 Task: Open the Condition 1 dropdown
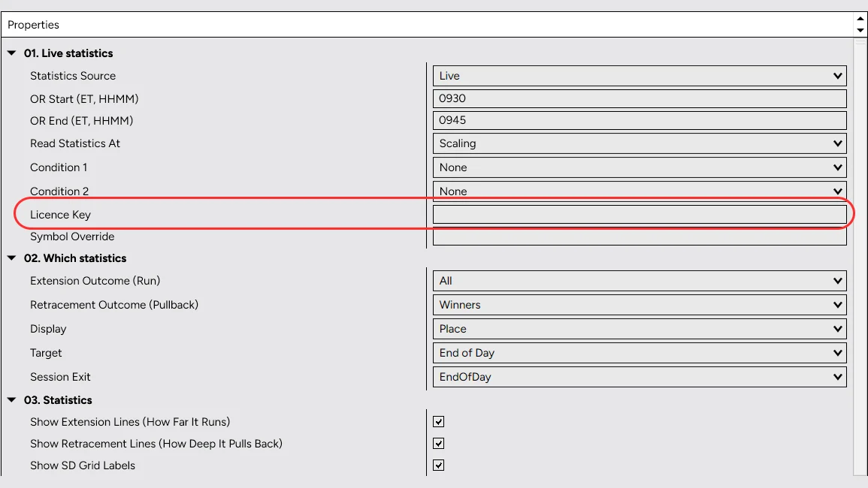pos(640,167)
